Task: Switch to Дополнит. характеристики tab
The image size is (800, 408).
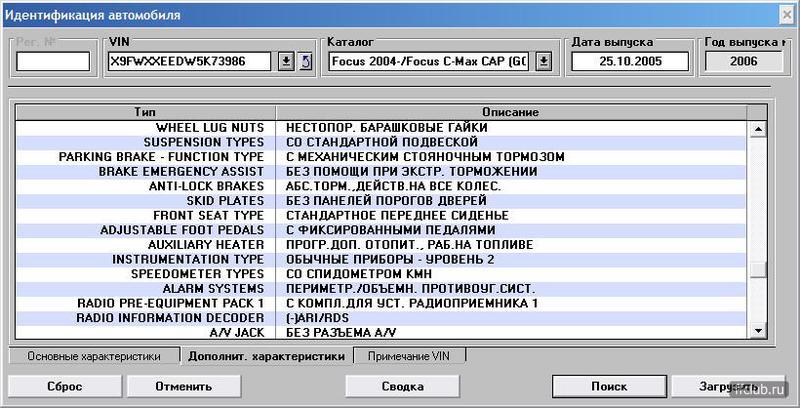Action: (266, 356)
